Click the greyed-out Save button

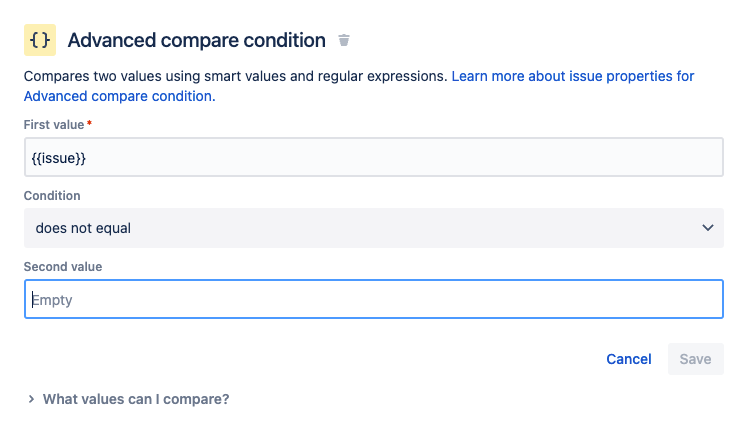[x=695, y=359]
